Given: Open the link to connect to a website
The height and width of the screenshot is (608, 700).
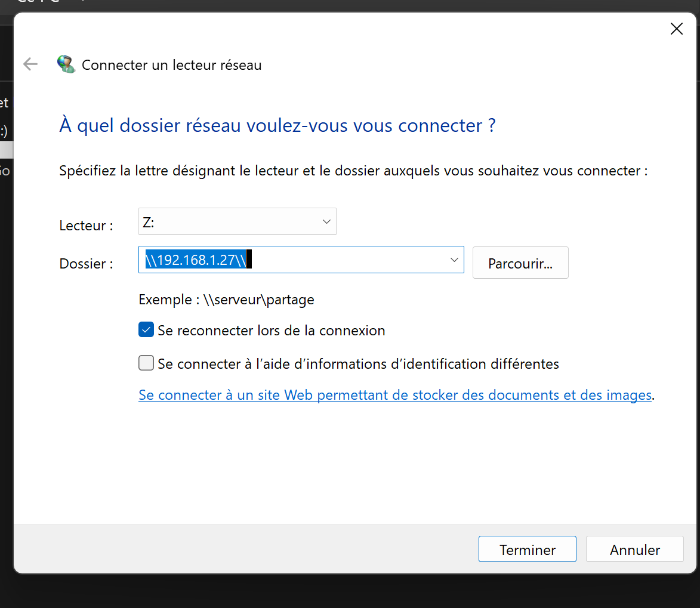Looking at the screenshot, I should pyautogui.click(x=394, y=395).
